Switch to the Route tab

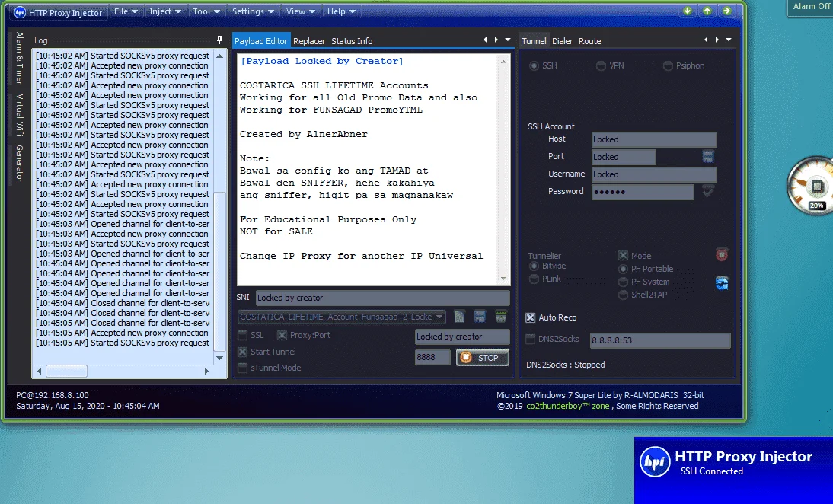[x=589, y=41]
